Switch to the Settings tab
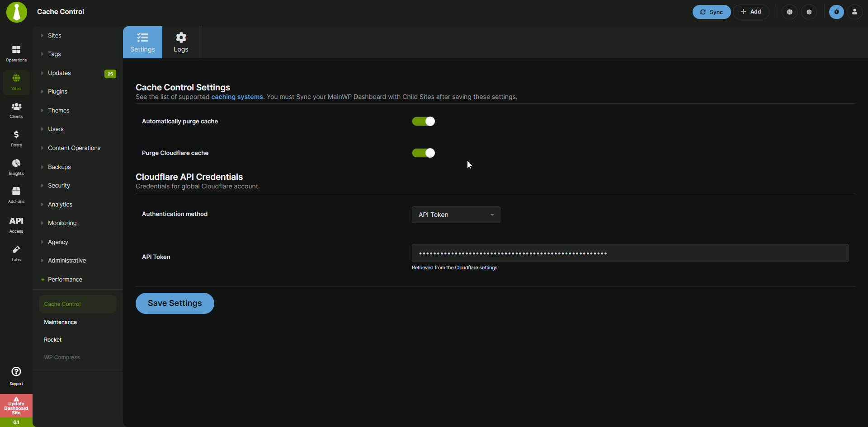868x427 pixels. 142,42
